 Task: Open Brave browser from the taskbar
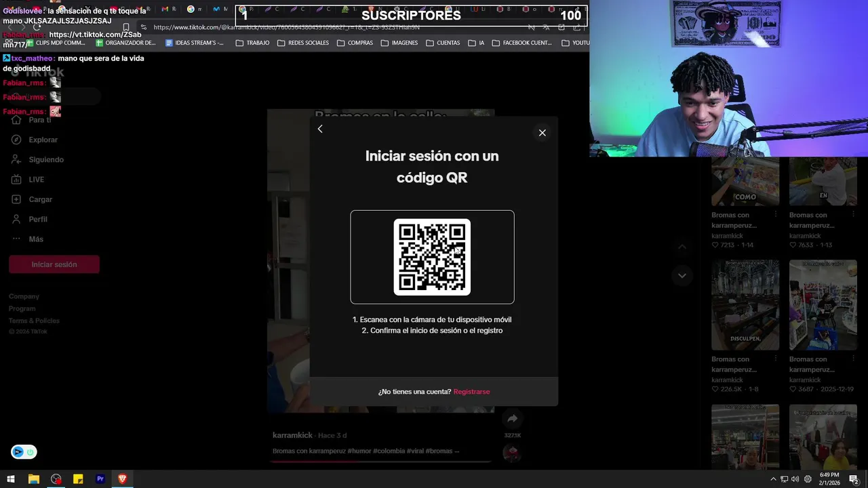123,479
